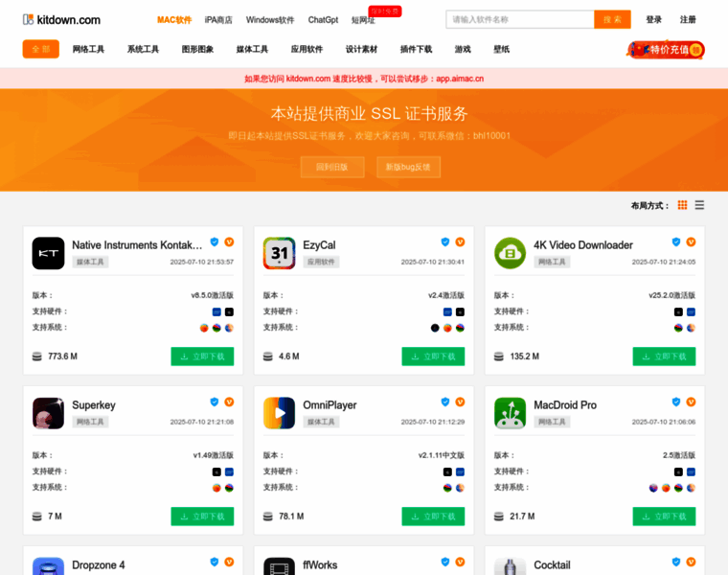Click the orange VIP badge on MacDroid Pro
Image resolution: width=728 pixels, height=575 pixels.
click(x=691, y=402)
